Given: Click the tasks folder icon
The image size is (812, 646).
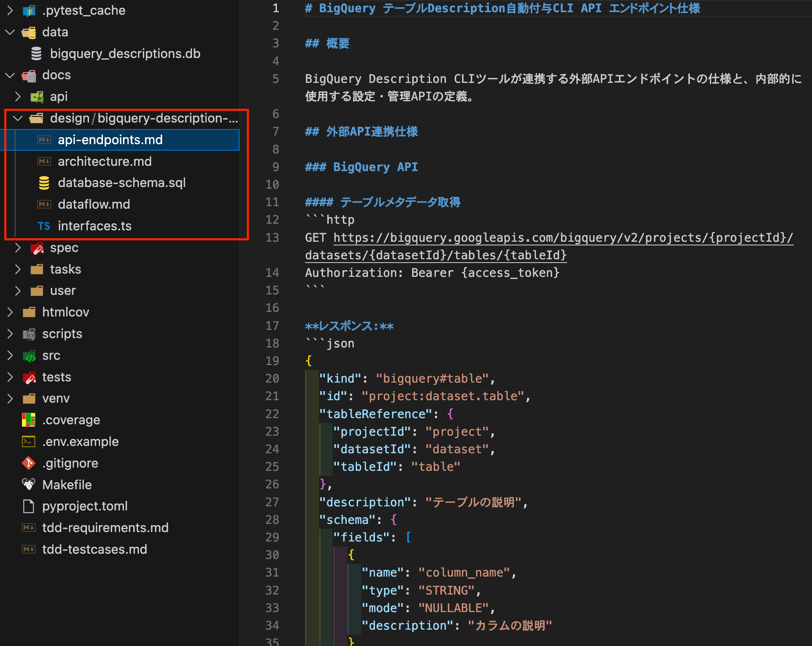Looking at the screenshot, I should click(37, 269).
